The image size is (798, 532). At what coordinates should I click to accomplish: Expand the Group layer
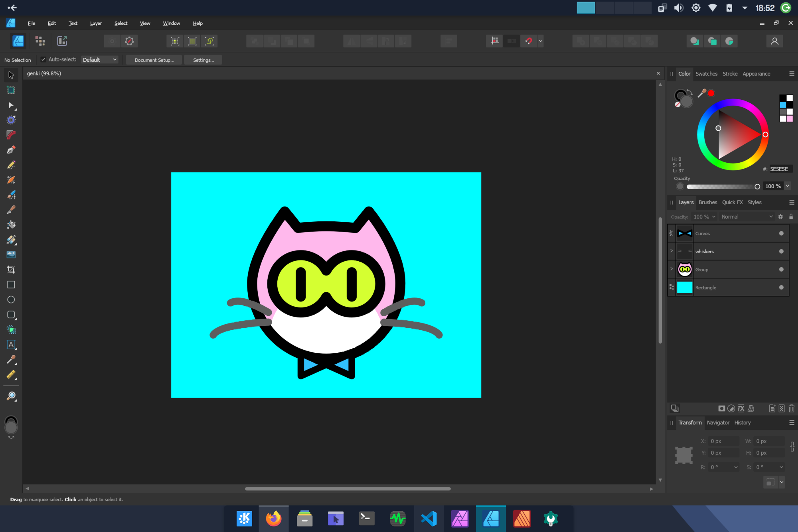tap(672, 269)
